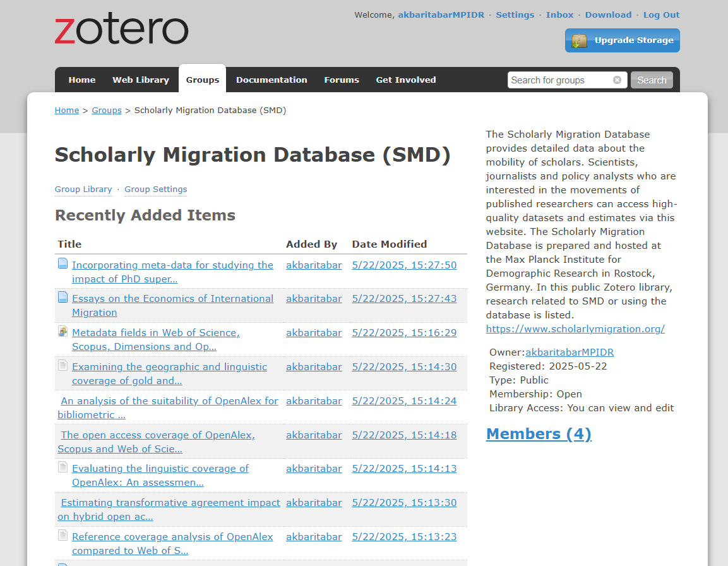Clear the group search field with the x icon

pyautogui.click(x=617, y=80)
